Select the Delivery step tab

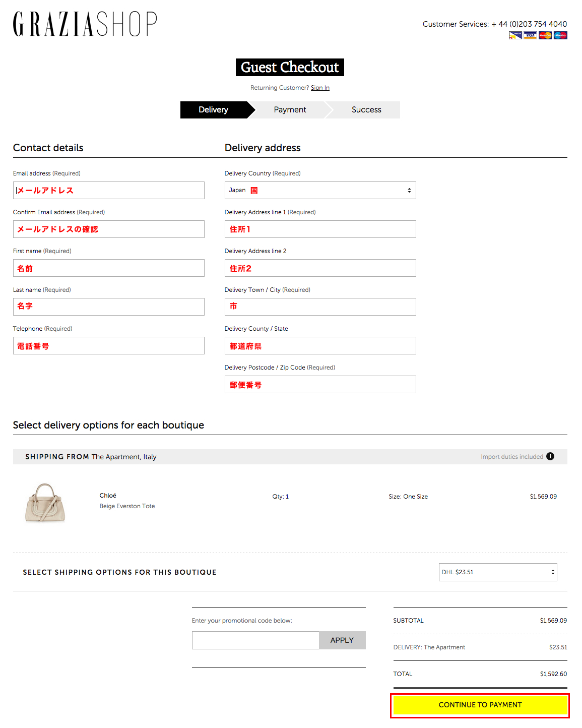[x=217, y=110]
